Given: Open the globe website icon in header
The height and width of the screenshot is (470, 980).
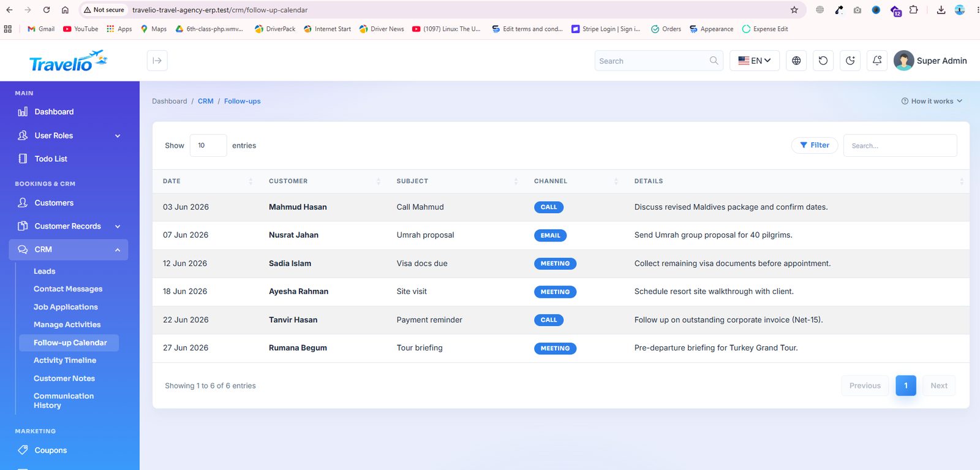Looking at the screenshot, I should point(796,61).
